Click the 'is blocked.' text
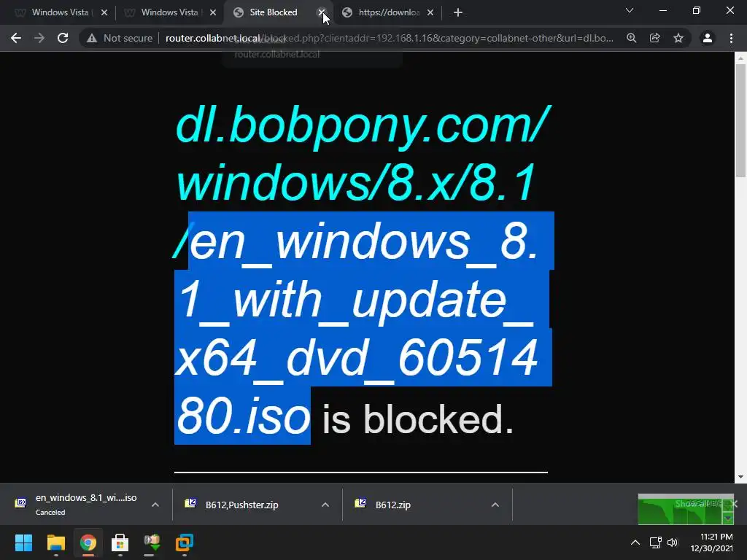 point(418,419)
